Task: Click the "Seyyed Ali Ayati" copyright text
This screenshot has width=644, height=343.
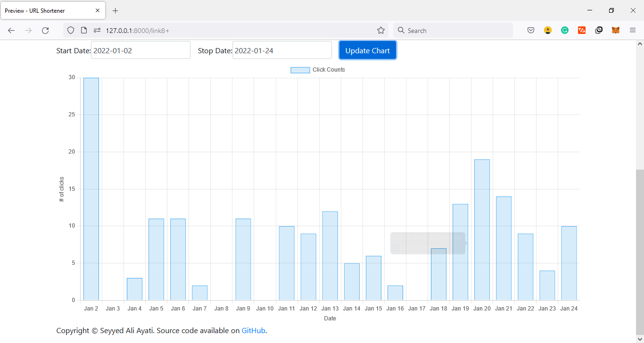Action: tap(127, 331)
